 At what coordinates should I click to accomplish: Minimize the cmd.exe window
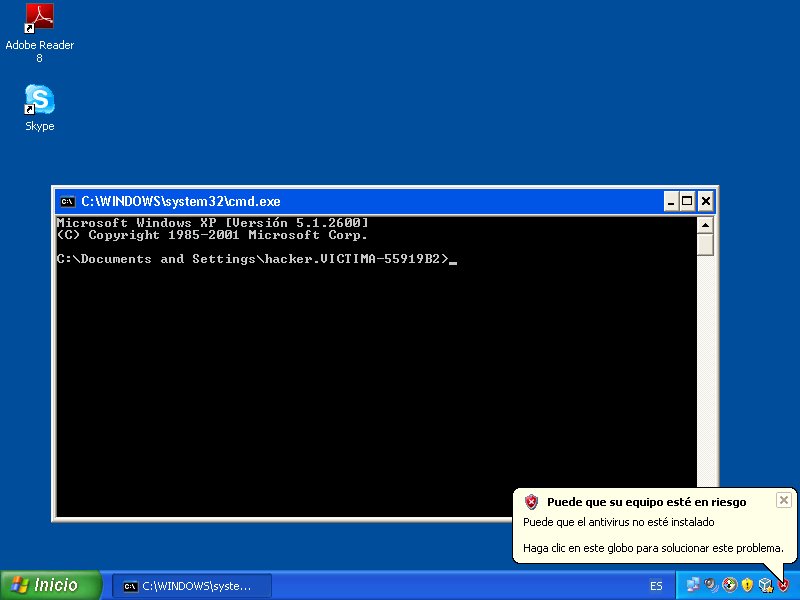671,202
